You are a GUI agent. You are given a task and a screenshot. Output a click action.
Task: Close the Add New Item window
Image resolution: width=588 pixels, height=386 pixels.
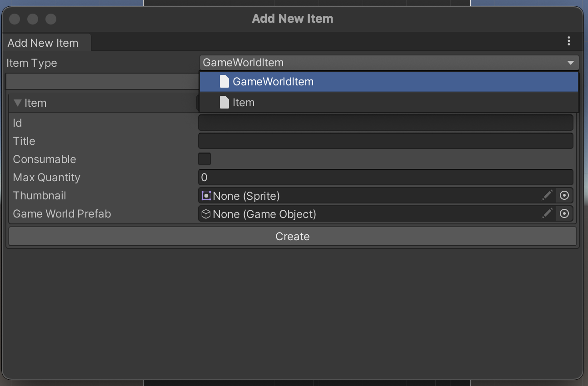point(15,19)
